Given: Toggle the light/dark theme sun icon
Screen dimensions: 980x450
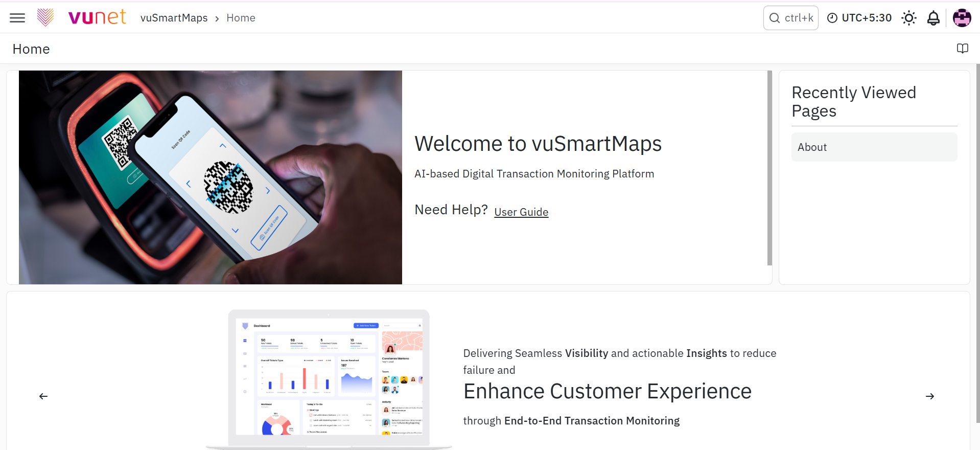Looking at the screenshot, I should [x=908, y=18].
